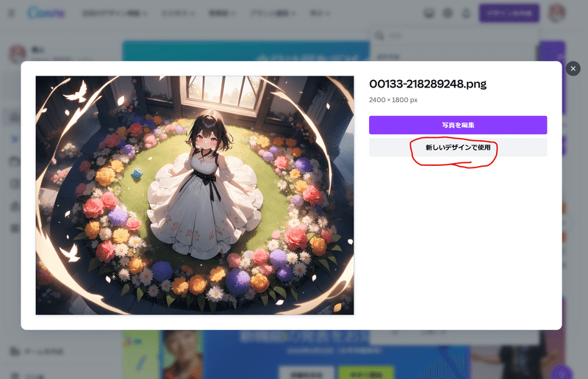
Task: Click the 写真を編集 purple button
Action: 458,125
